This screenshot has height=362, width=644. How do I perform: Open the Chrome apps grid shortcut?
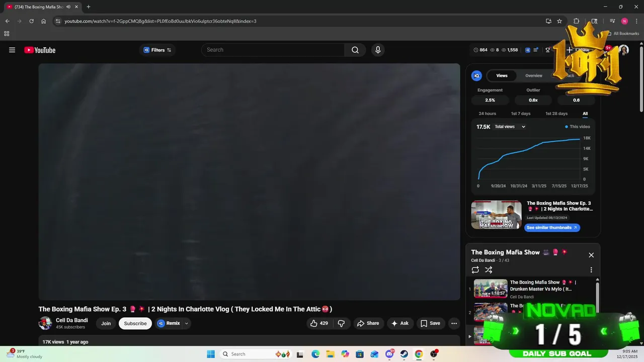[7, 34]
